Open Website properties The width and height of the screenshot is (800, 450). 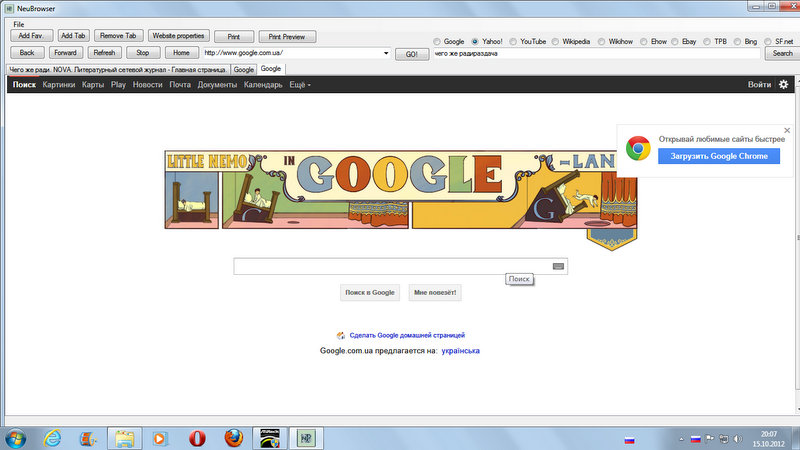click(x=179, y=36)
